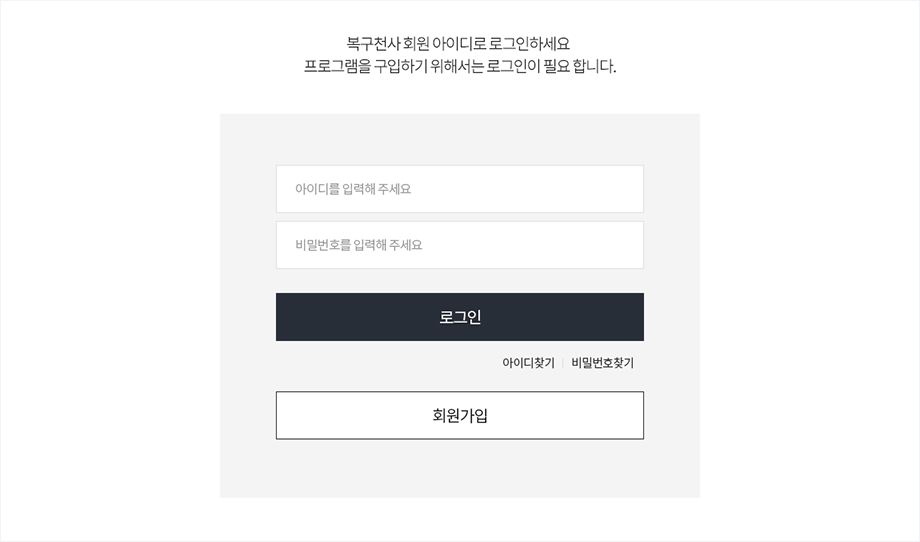Screen dimensions: 920x542
Task: Submit the form with the login button
Action: coord(459,317)
